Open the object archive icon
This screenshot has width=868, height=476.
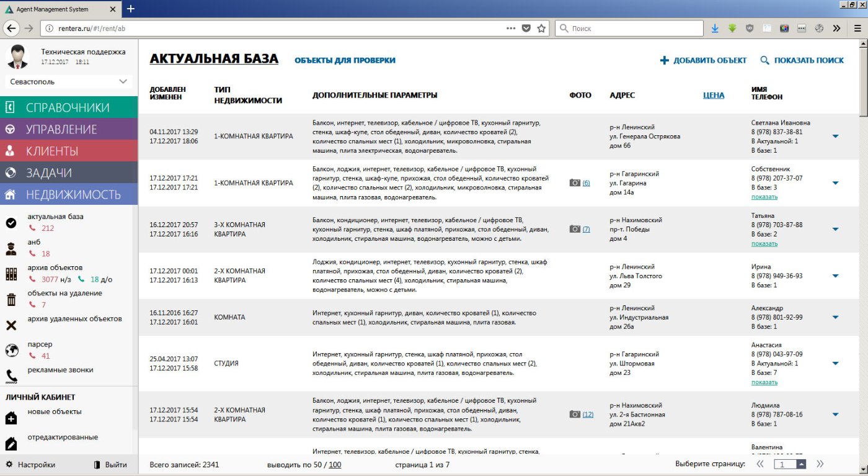tap(11, 274)
